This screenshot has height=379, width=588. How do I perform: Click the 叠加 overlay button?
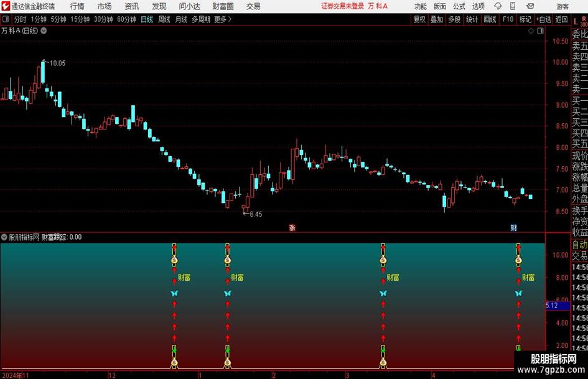pyautogui.click(x=437, y=19)
